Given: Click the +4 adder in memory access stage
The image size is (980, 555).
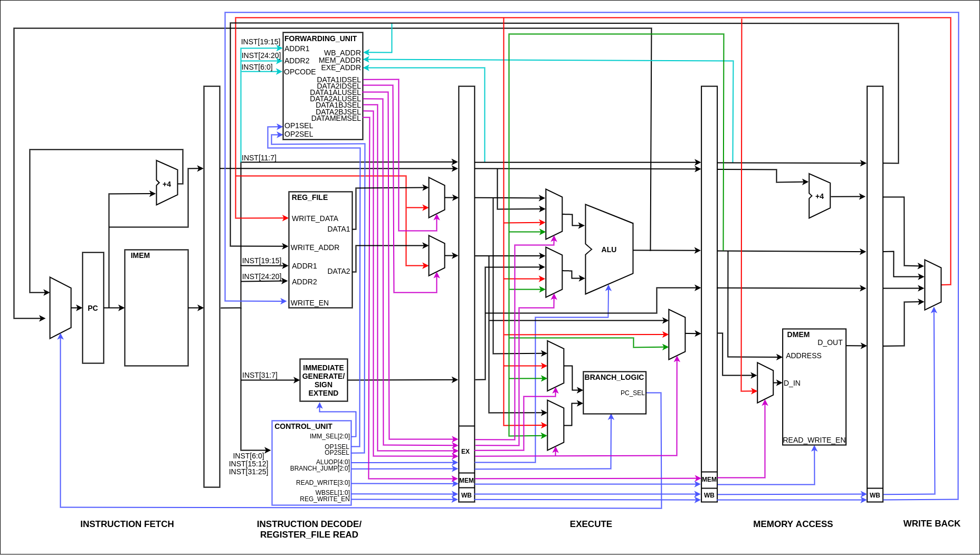Looking at the screenshot, I should [x=820, y=196].
